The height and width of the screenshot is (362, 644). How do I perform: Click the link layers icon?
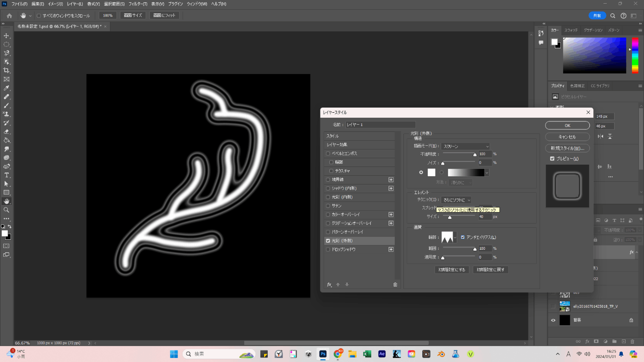(578, 341)
